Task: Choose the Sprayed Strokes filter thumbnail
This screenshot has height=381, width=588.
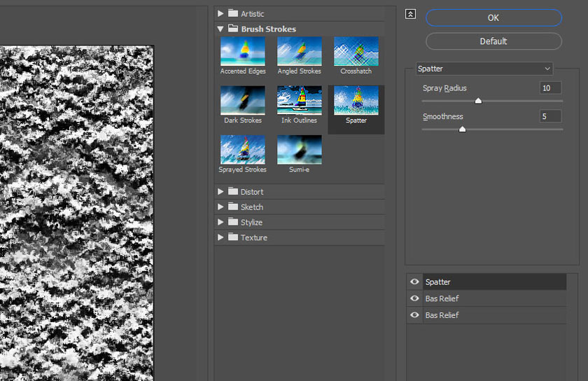Action: coord(243,150)
